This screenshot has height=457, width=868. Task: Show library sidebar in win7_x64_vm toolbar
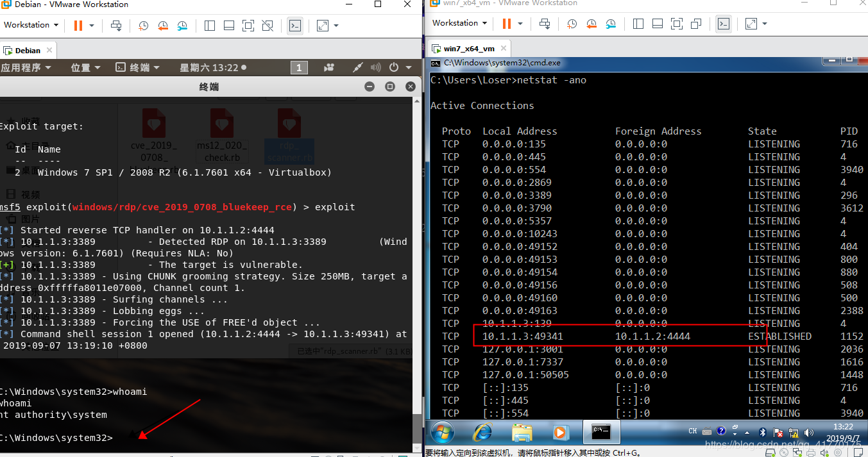pyautogui.click(x=638, y=24)
